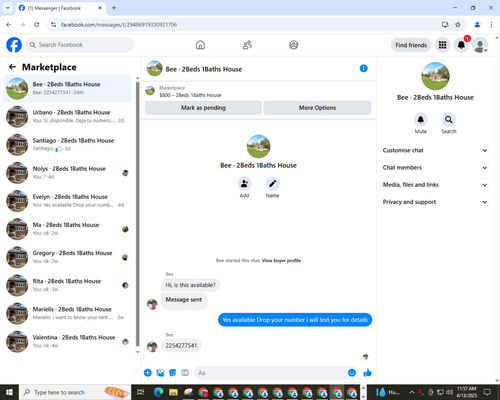The width and height of the screenshot is (500, 400).
Task: Open the Home feed icon
Action: click(200, 45)
